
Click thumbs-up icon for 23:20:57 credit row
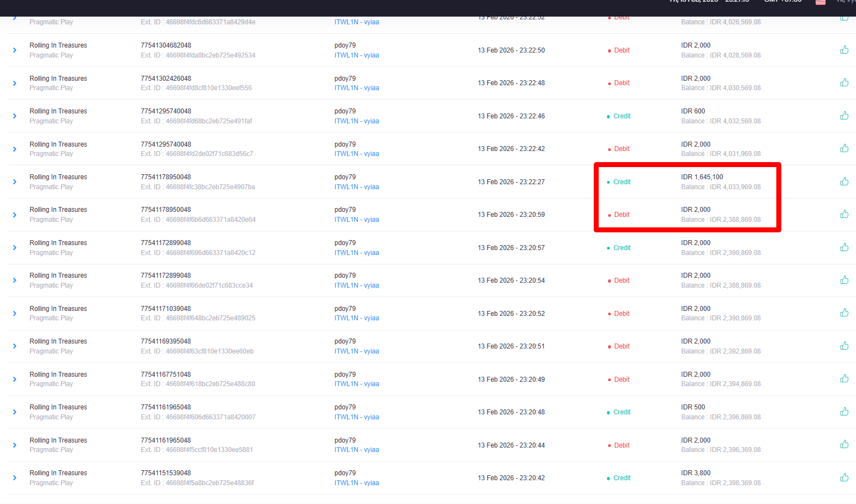844,247
